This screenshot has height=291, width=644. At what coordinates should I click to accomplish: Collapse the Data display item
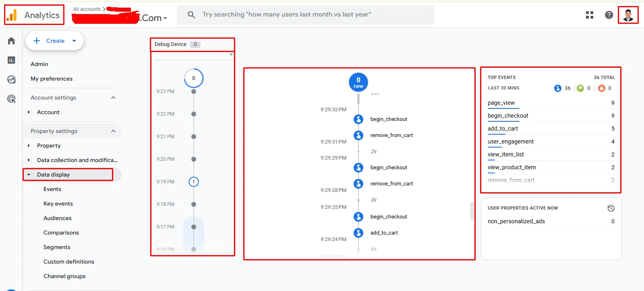click(x=29, y=175)
